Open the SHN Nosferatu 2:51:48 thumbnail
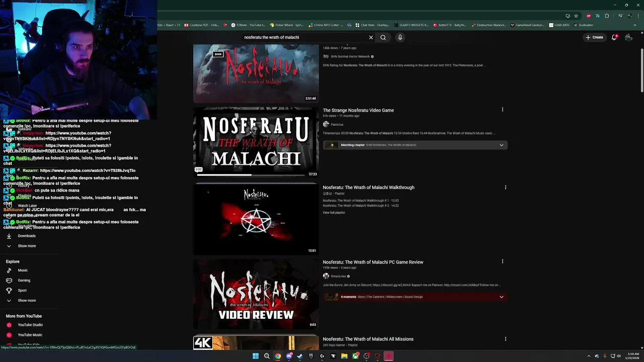This screenshot has width=644, height=362. pos(256,73)
